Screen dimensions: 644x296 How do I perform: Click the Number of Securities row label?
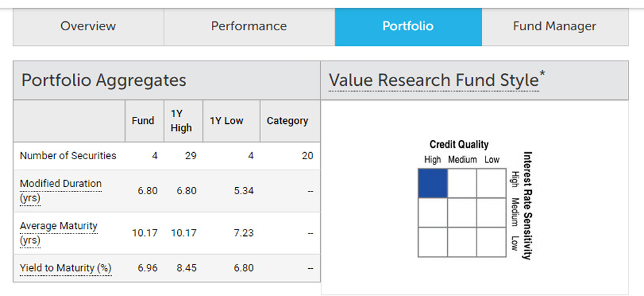tap(68, 155)
